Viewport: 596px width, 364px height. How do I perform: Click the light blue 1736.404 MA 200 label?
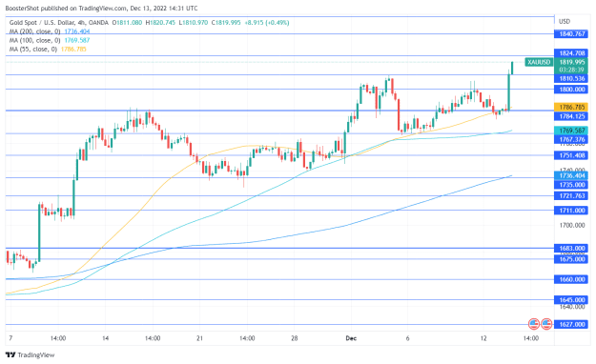point(571,175)
